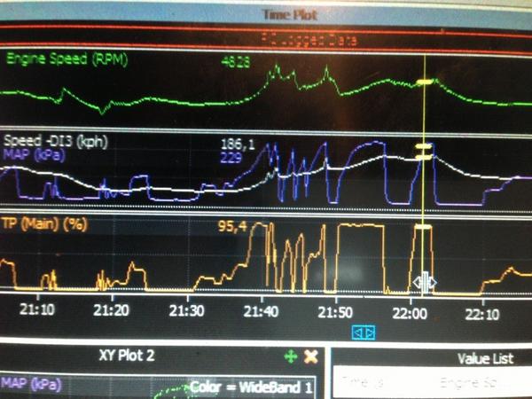Click the green plus icon in XY Plot 2
Screen dimensions: 532x399
click(x=291, y=357)
